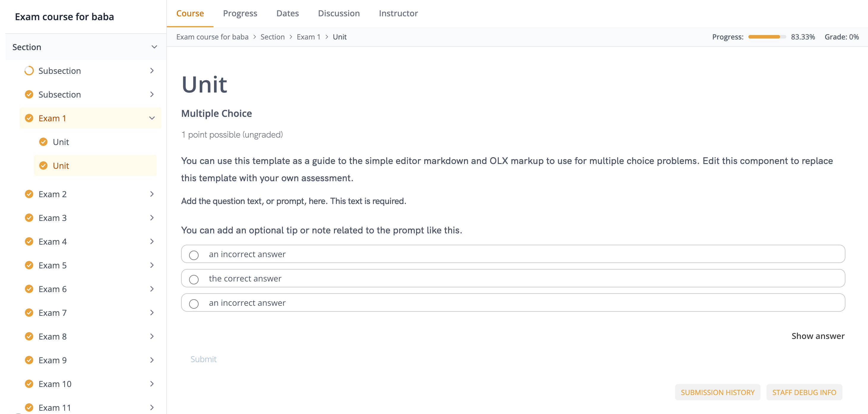The height and width of the screenshot is (414, 868).
Task: Expand the Exam 2 chevron
Action: point(152,194)
